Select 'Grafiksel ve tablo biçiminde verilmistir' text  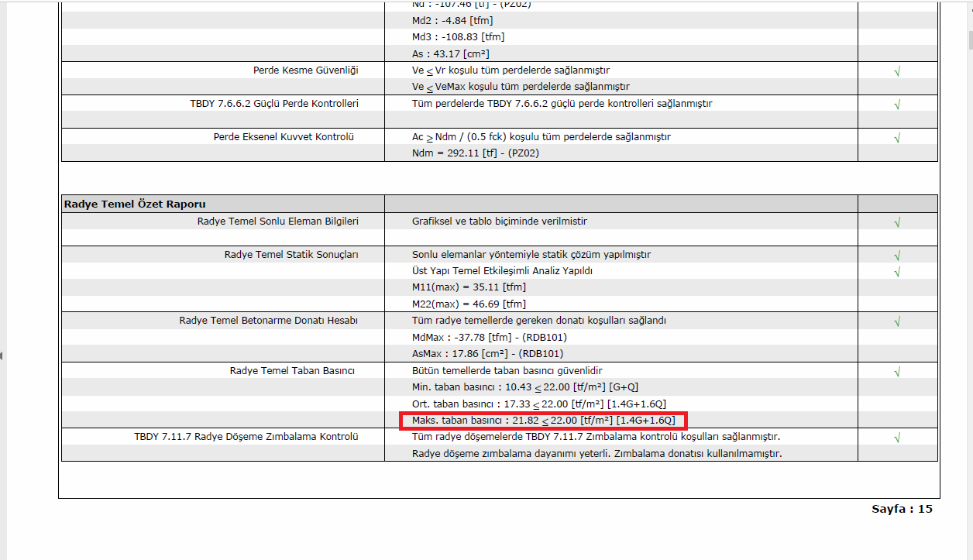point(500,221)
